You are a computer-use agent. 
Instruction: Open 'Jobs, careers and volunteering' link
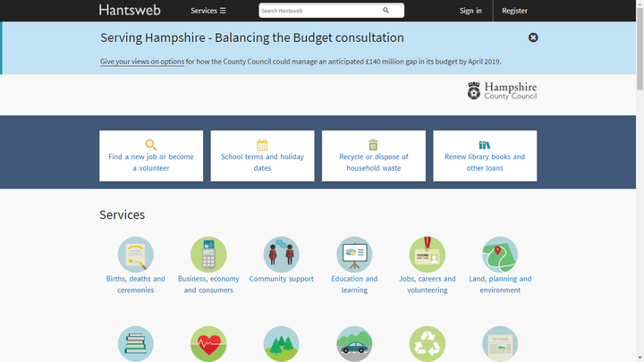pos(428,284)
